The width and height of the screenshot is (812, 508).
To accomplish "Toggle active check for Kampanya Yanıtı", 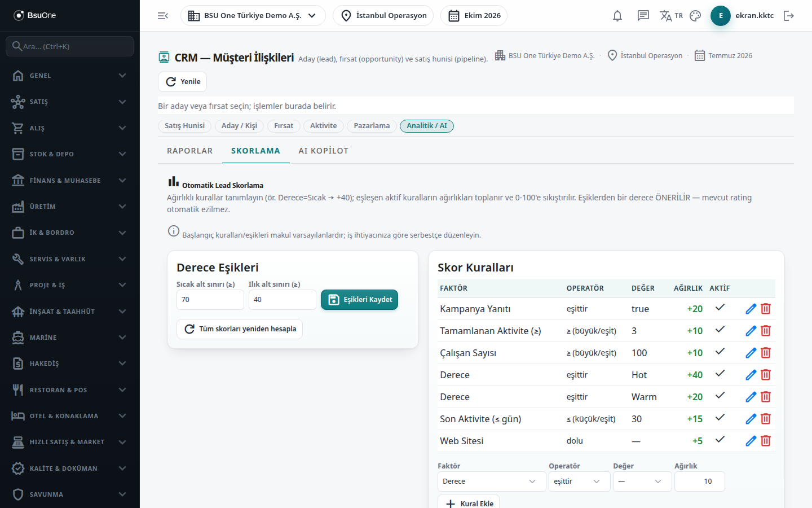I will point(720,308).
